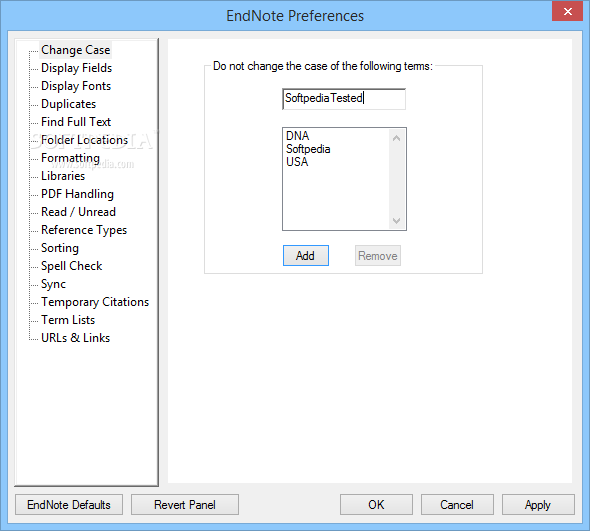Apply the preference changes
Viewport: 590px width, 531px height.
[538, 505]
